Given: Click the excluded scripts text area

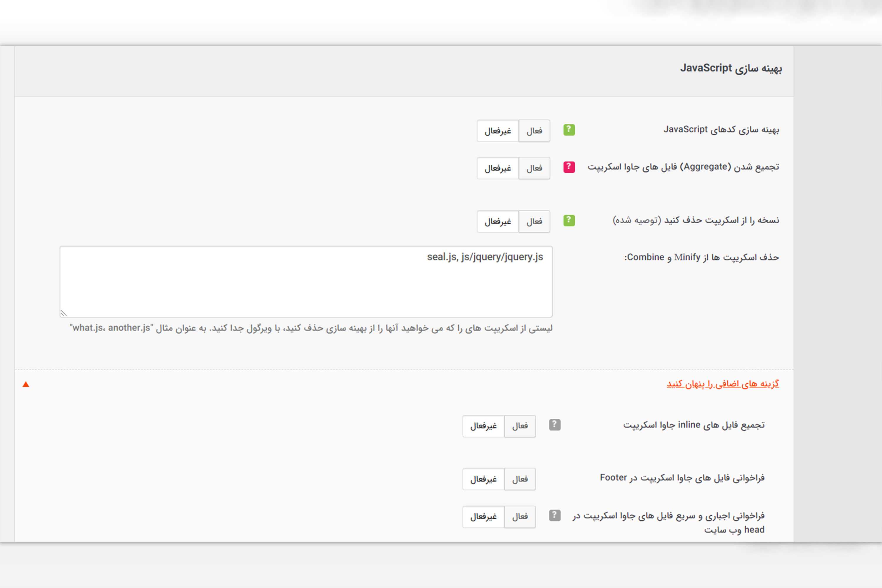Looking at the screenshot, I should 306,285.
